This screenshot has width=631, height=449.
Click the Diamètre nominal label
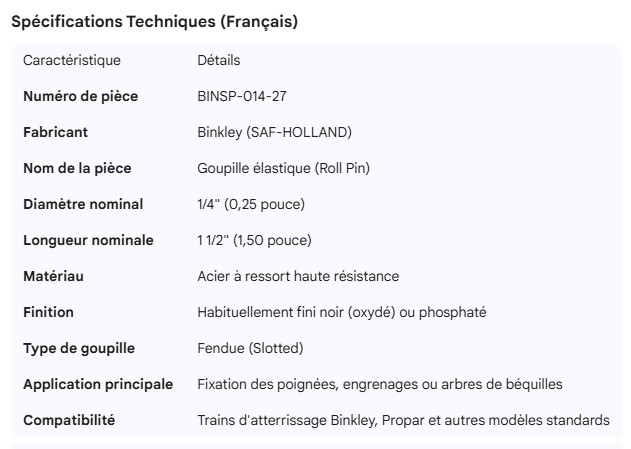(83, 204)
